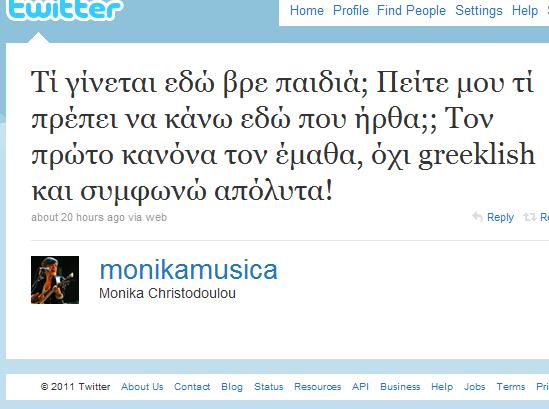549x409 pixels.
Task: Click the 'about 20 hours ago' timestamp
Action: click(78, 217)
